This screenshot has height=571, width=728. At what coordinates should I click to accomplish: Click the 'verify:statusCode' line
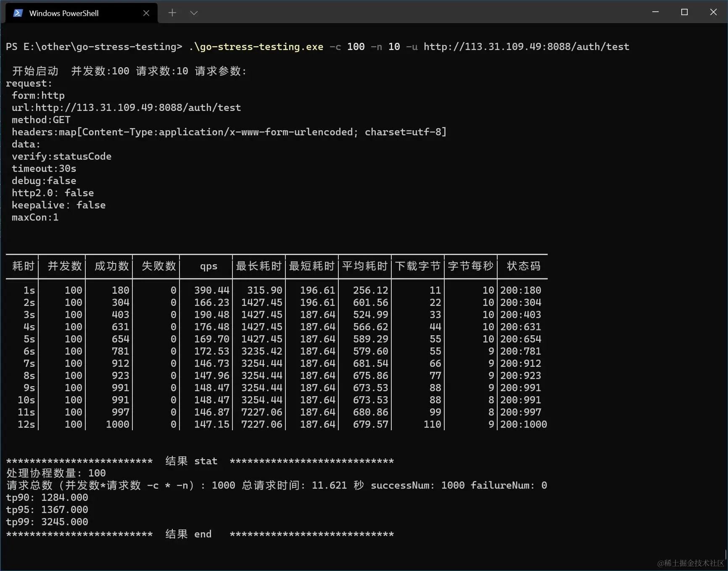click(62, 156)
